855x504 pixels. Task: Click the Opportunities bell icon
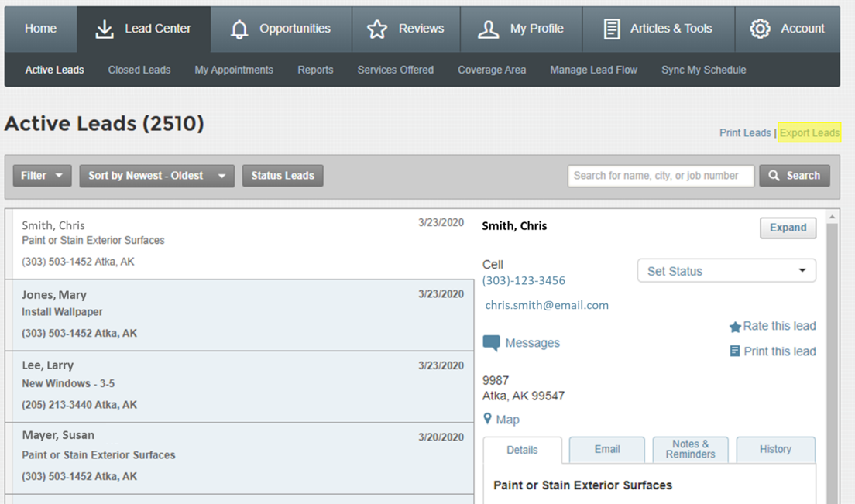(x=239, y=29)
